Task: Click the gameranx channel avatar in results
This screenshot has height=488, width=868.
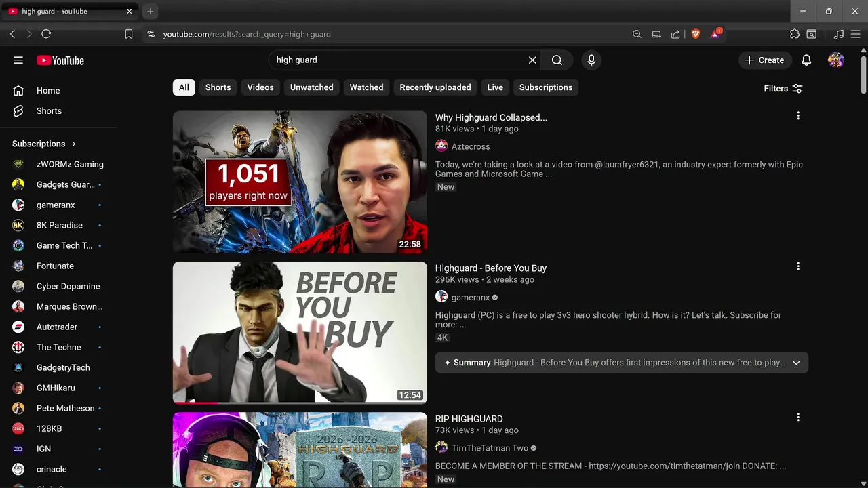Action: click(x=441, y=297)
